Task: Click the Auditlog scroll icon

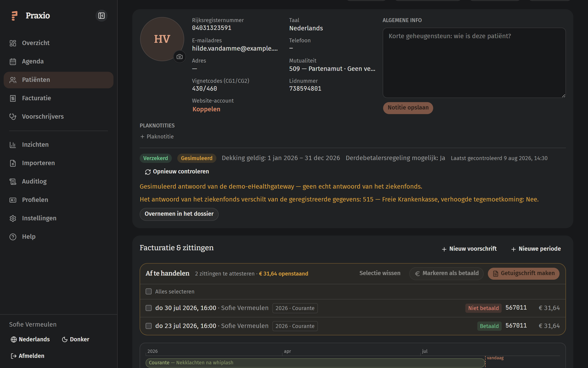Action: tap(13, 181)
